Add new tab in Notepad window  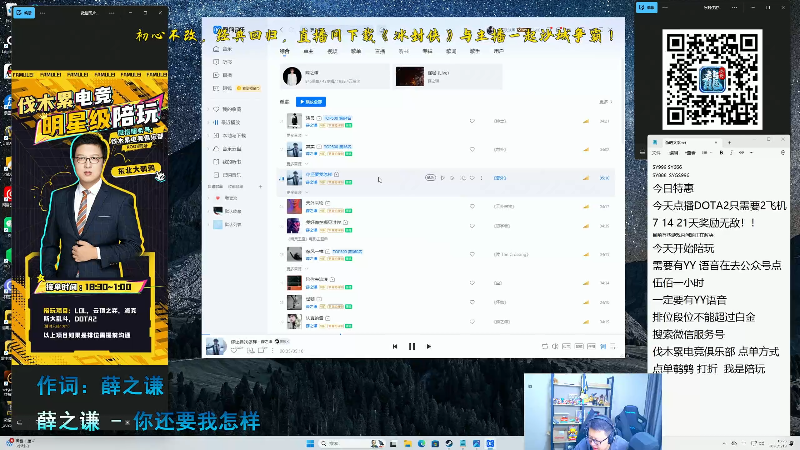[x=729, y=142]
